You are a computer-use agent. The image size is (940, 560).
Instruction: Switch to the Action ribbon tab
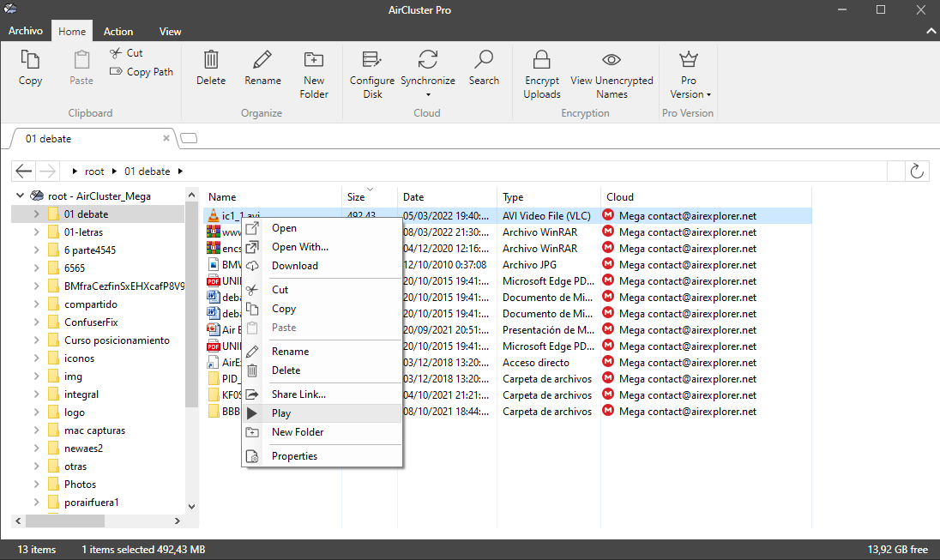pos(118,32)
